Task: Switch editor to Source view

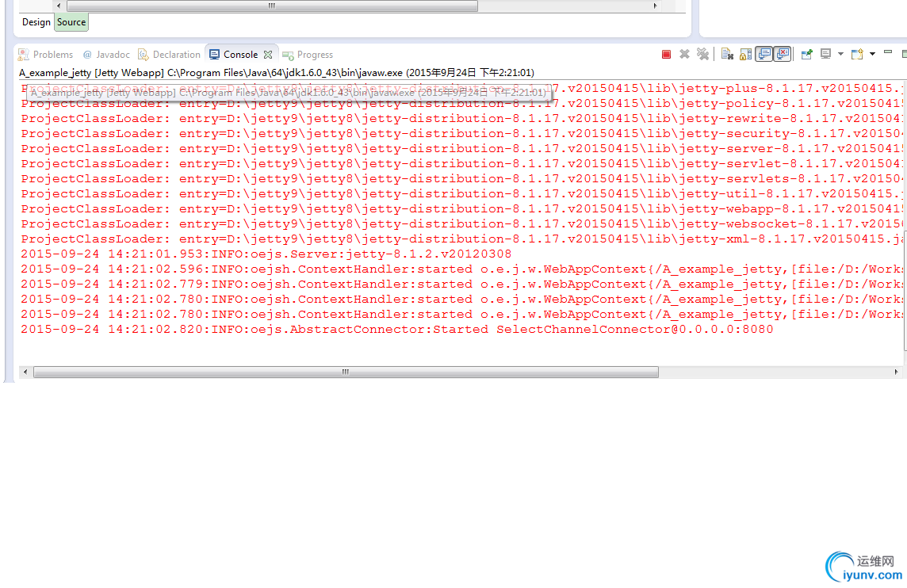Action: coord(71,22)
